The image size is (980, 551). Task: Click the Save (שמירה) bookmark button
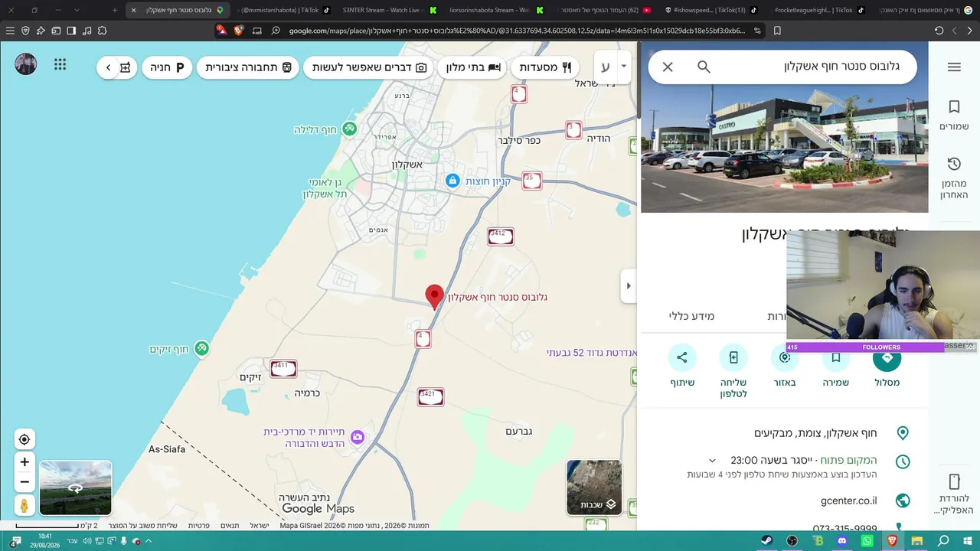tap(836, 367)
